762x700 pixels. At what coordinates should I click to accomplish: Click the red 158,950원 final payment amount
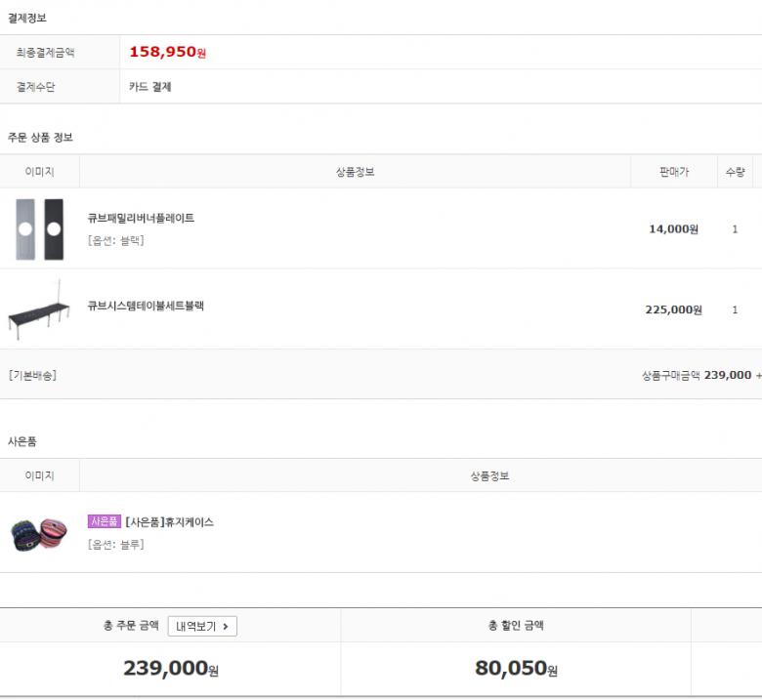[x=167, y=53]
